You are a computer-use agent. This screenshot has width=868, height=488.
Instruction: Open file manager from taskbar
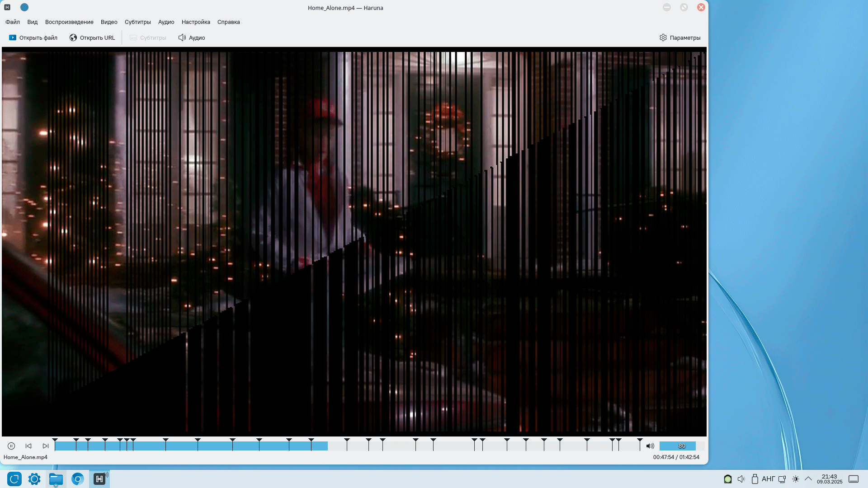(x=56, y=479)
